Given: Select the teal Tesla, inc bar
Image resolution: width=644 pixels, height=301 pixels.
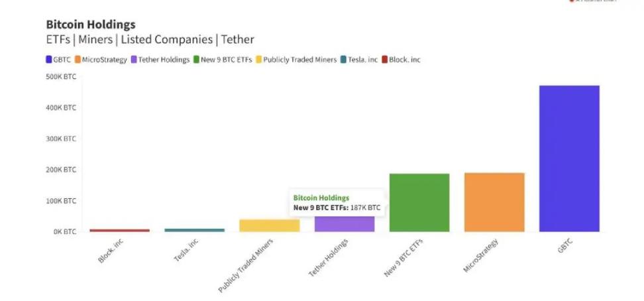Looking at the screenshot, I should point(195,230).
